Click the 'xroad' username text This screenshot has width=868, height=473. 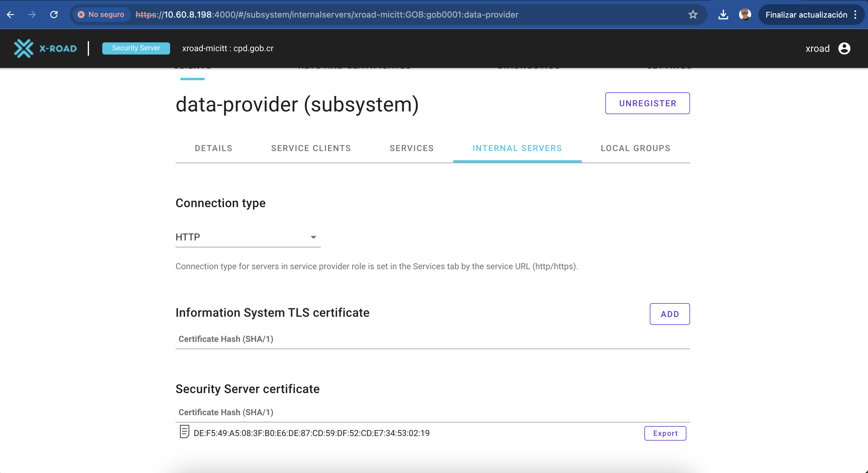(817, 48)
